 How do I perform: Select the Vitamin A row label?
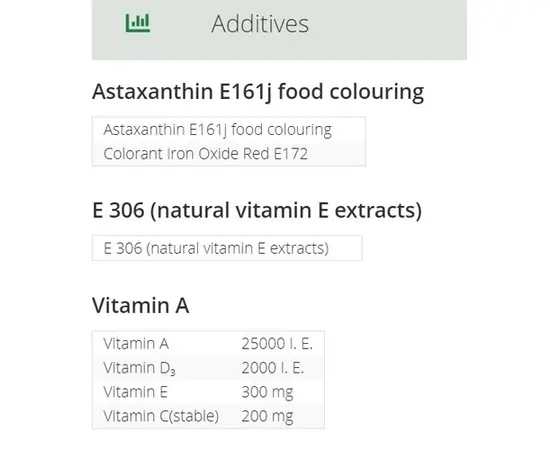(x=136, y=343)
